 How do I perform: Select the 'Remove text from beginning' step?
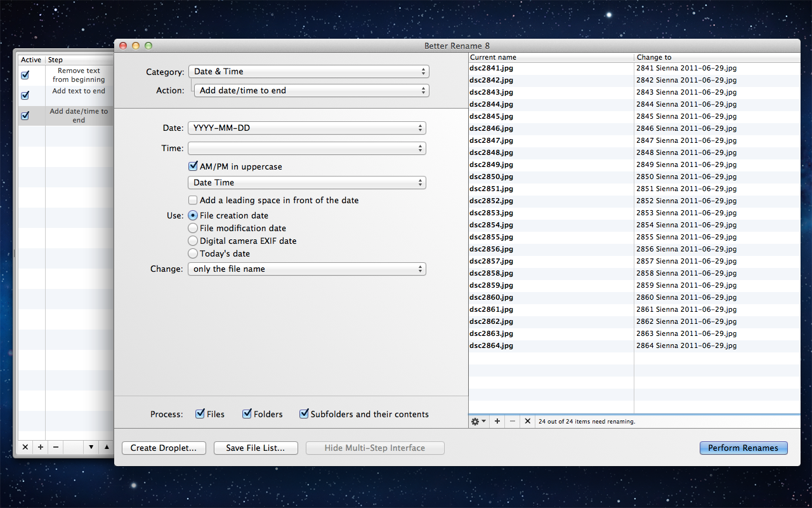pyautogui.click(x=79, y=75)
